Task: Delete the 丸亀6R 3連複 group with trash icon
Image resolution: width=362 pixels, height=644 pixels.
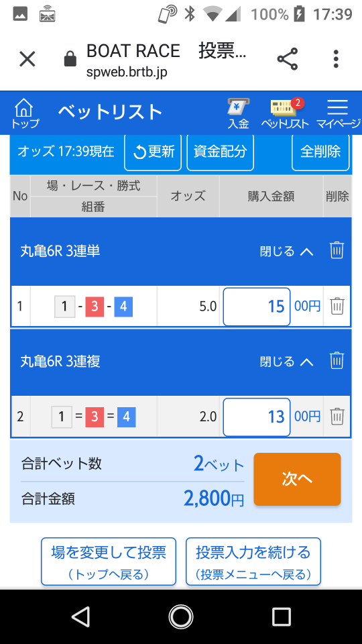Action: [x=337, y=361]
